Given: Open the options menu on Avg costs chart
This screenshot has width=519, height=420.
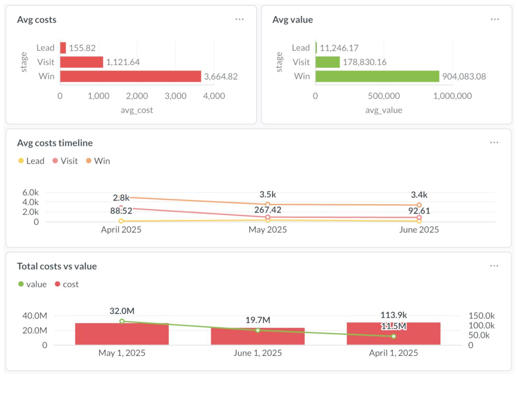Looking at the screenshot, I should pyautogui.click(x=239, y=19).
